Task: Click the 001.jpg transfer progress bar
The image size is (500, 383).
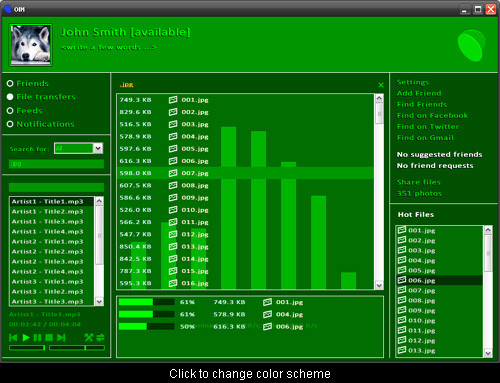Action: coord(146,302)
